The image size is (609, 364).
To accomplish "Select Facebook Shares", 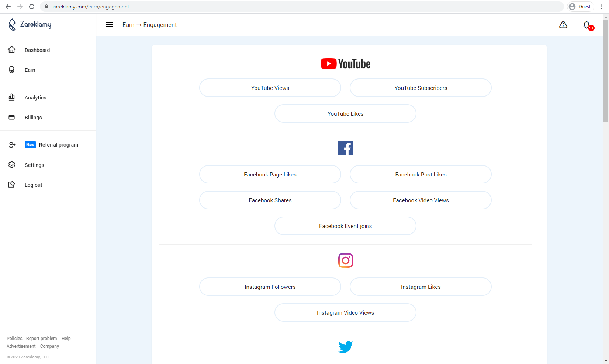I will click(x=270, y=200).
